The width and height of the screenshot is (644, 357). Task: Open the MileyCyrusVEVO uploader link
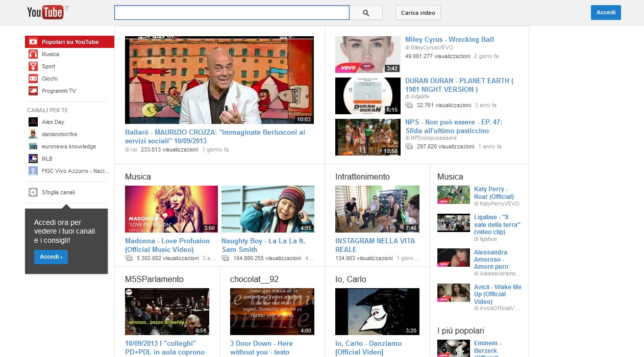(x=431, y=48)
